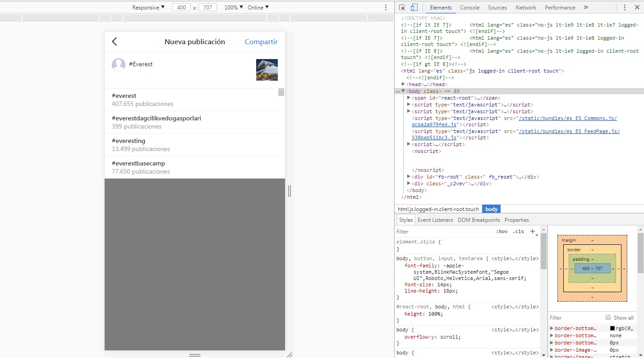Grab the bottom-edge viewport resize handle
This screenshot has width=644, height=358.
pos(195,355)
